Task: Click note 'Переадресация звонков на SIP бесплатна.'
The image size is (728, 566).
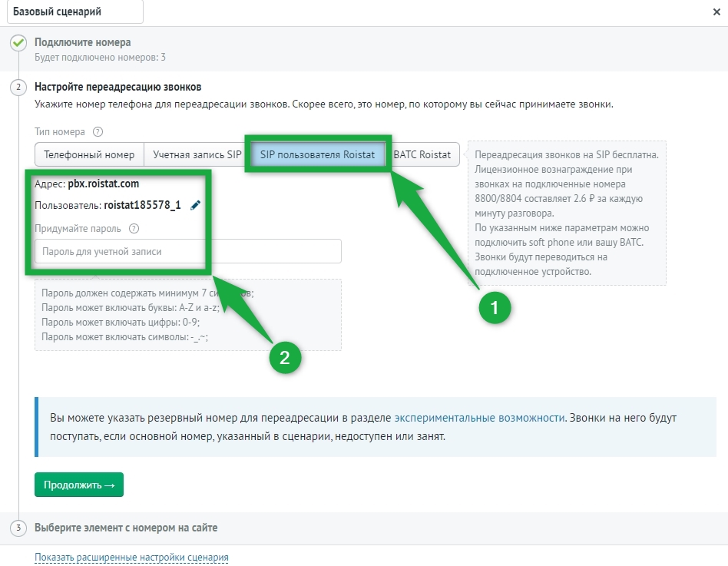Action: (x=567, y=155)
